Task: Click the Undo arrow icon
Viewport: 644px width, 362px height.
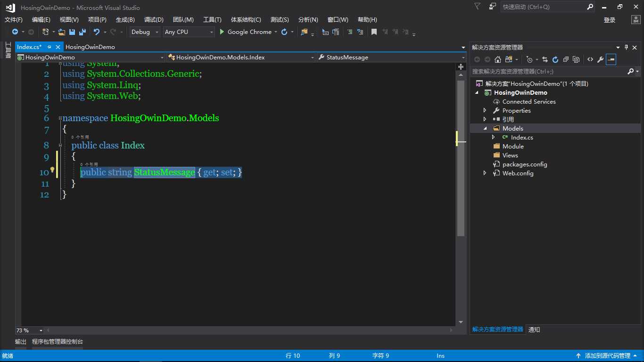Action: 96,32
